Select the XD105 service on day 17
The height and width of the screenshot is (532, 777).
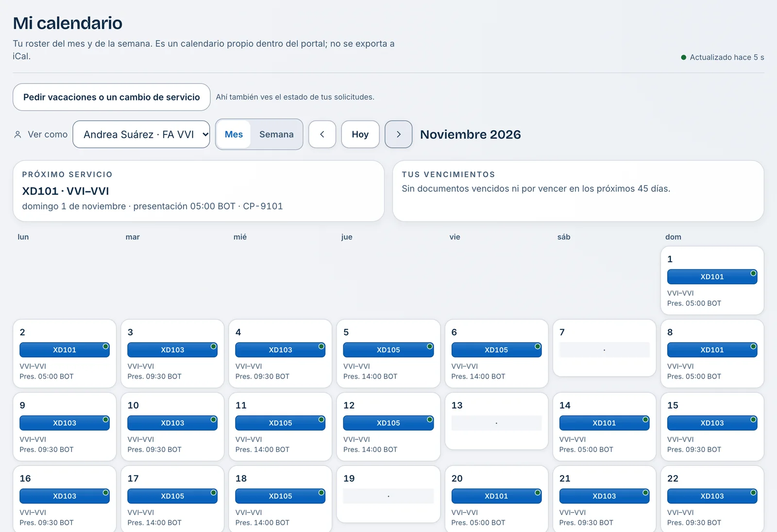[x=172, y=496]
